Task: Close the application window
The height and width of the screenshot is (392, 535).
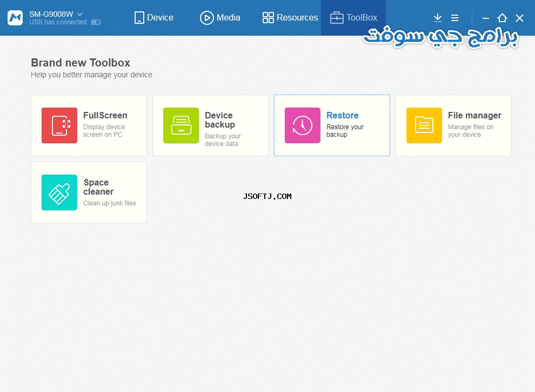Action: point(519,18)
